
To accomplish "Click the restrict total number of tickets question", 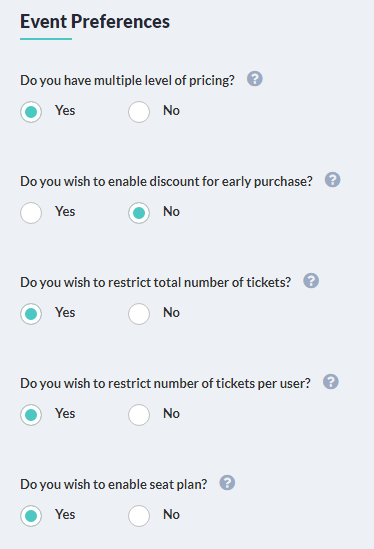I will pos(155,282).
